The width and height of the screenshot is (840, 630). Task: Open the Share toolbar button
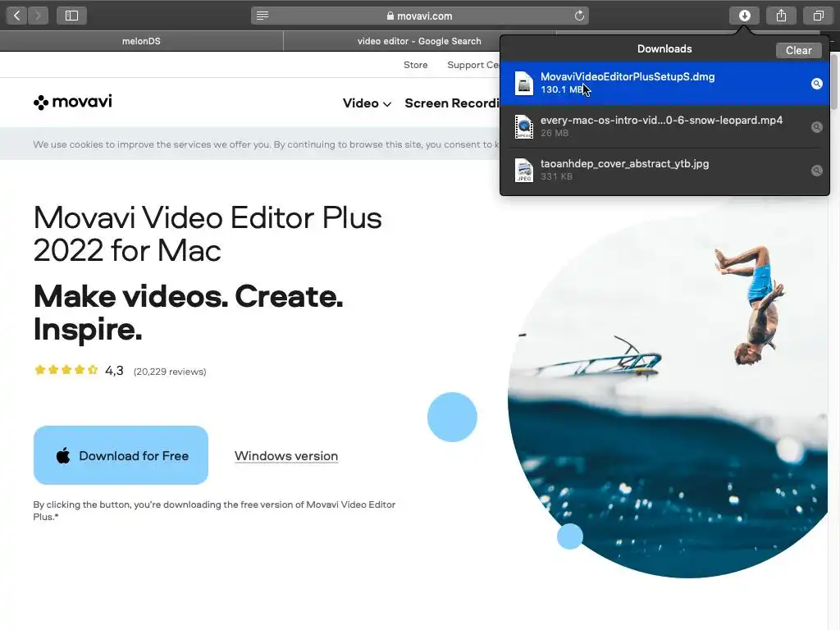(x=781, y=16)
